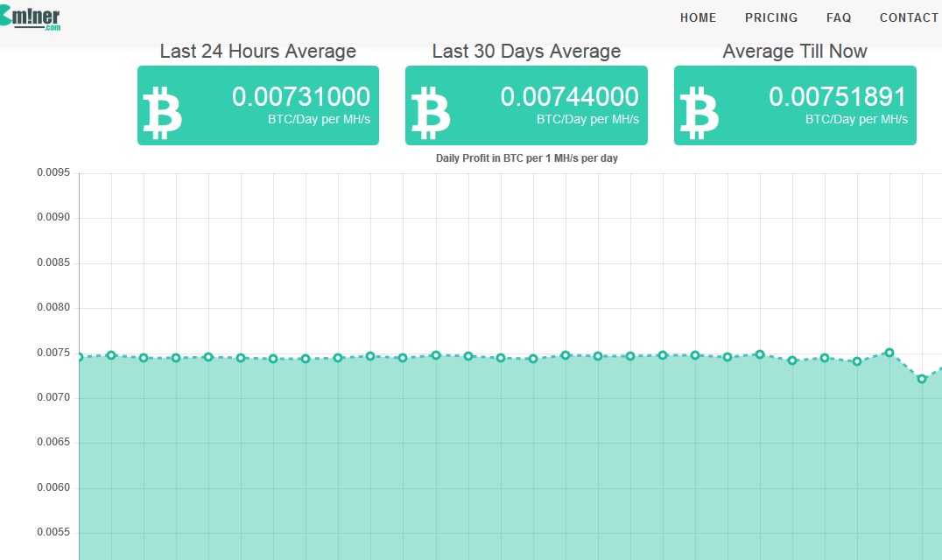Click the highest peak data point on chart
This screenshot has height=560, width=942.
pyautogui.click(x=889, y=353)
